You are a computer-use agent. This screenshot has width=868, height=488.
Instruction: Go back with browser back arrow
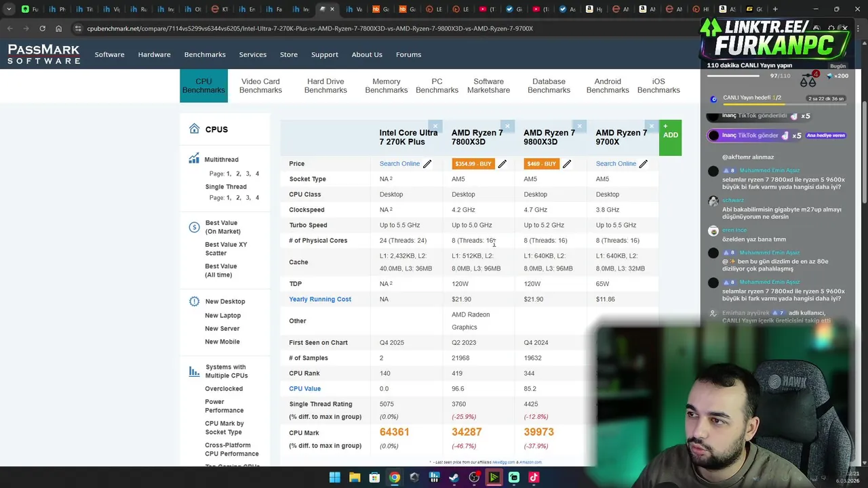pos(9,28)
